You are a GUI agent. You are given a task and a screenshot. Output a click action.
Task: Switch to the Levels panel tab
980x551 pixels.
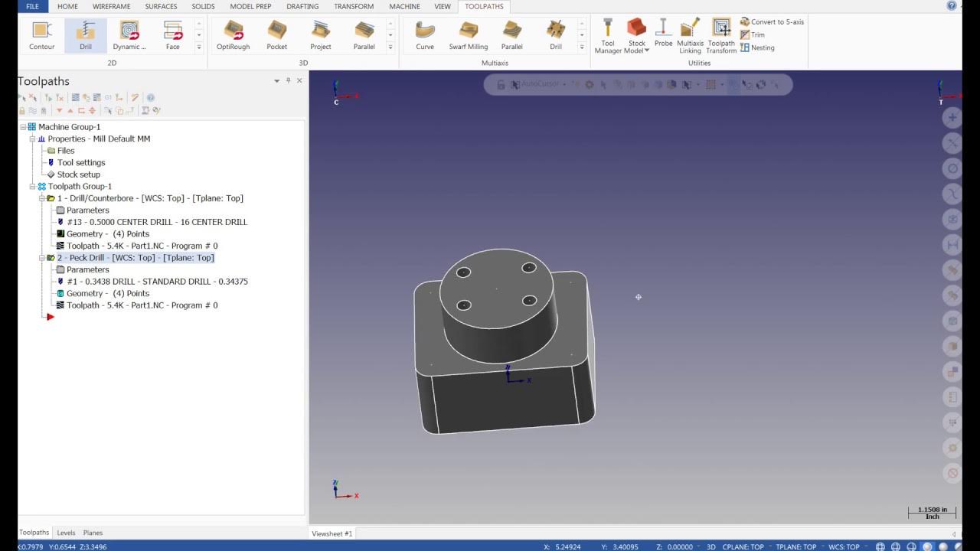(66, 533)
